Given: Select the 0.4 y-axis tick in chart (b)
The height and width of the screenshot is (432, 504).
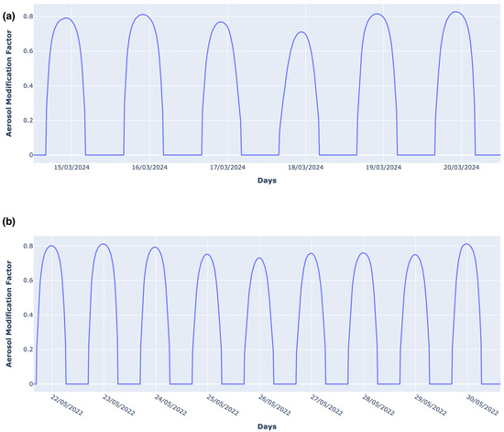Looking at the screenshot, I should pyautogui.click(x=27, y=315).
